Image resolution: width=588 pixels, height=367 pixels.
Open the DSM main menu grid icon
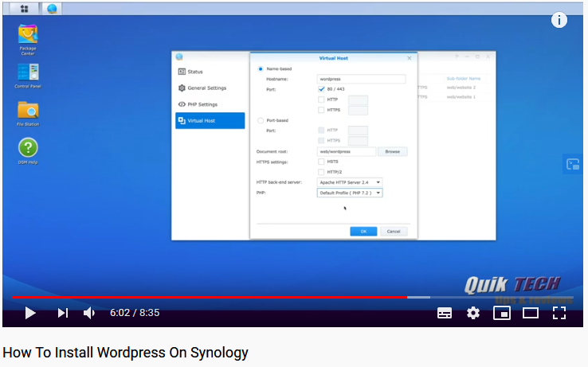(x=24, y=9)
